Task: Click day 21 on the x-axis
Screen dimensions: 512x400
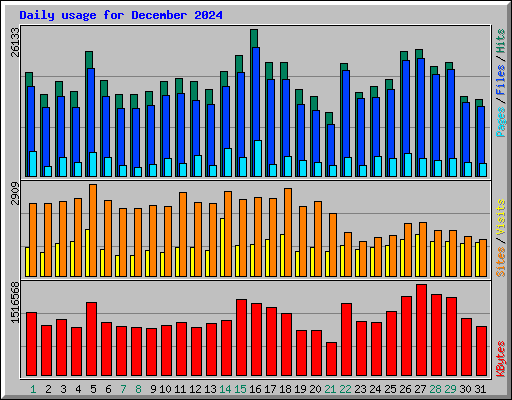Action: [x=330, y=389]
